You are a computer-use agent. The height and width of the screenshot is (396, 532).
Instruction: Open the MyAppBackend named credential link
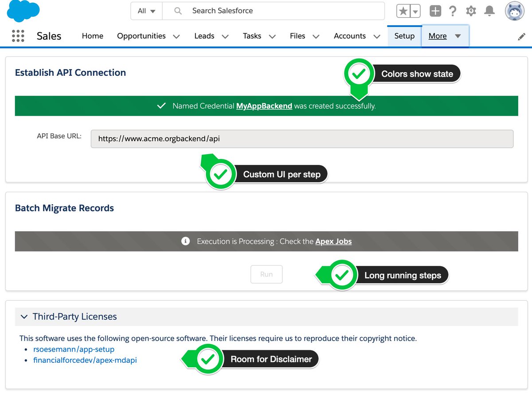click(x=264, y=106)
